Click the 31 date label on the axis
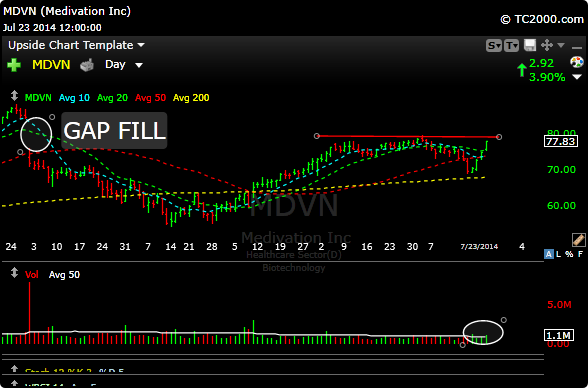588x388 pixels. tap(125, 247)
